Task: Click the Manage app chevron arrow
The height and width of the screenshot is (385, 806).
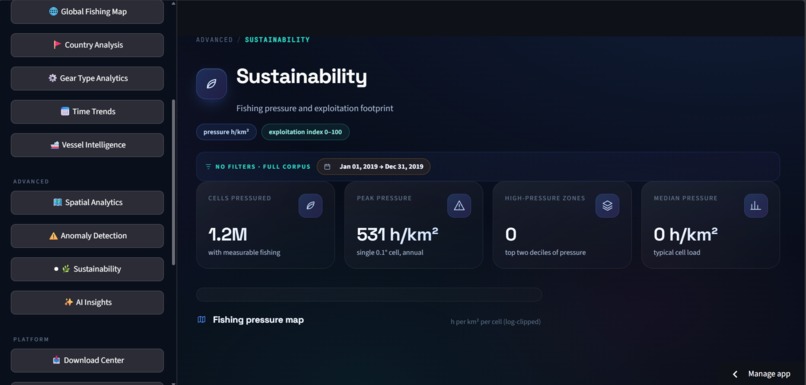Action: point(735,374)
